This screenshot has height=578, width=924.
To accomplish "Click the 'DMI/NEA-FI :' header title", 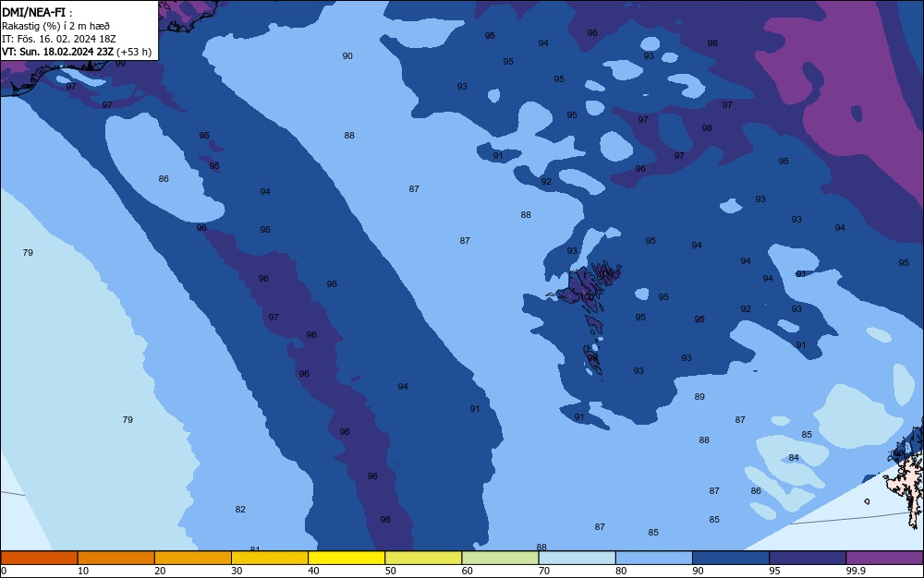I will pyautogui.click(x=37, y=12).
